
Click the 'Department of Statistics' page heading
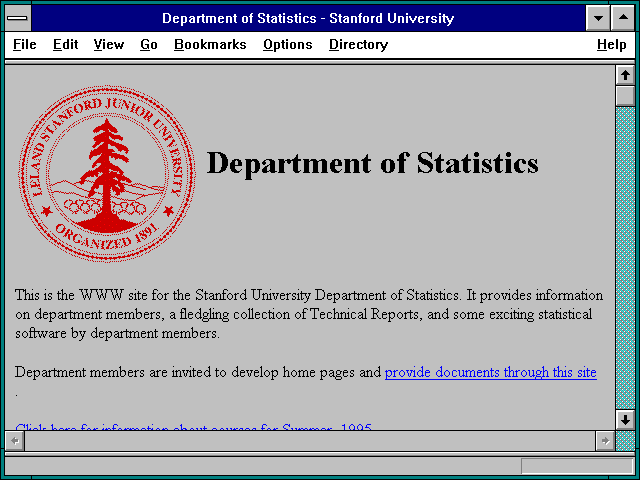point(372,163)
